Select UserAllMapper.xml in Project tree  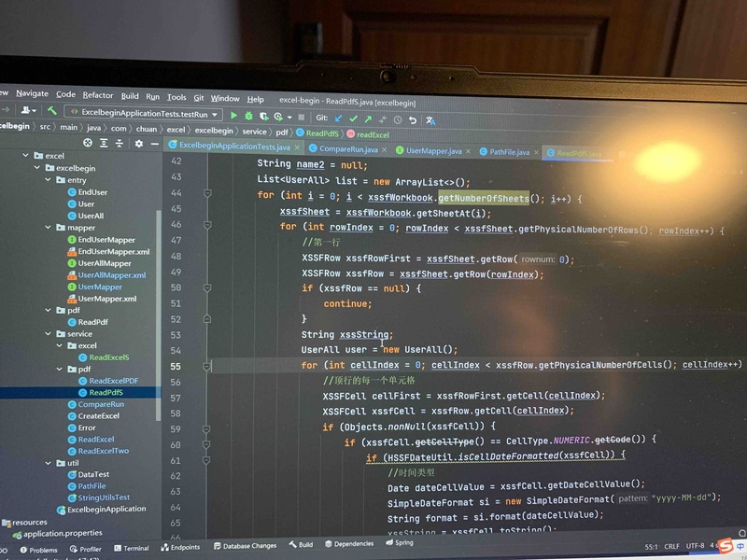pyautogui.click(x=106, y=274)
